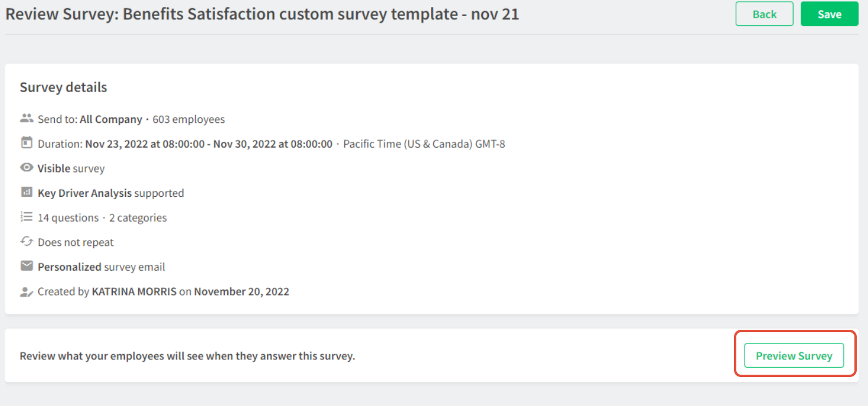The image size is (868, 406).
Task: Go back using the Back button
Action: pos(764,14)
